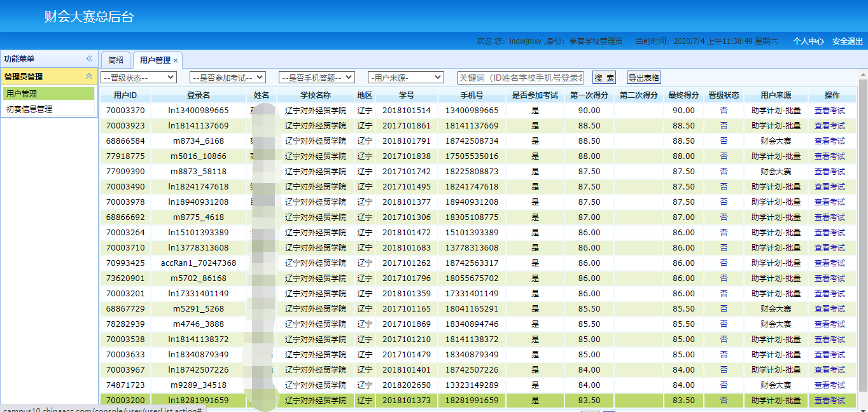Open the 用户来源 filter dropdown
Image resolution: width=868 pixels, height=412 pixels.
pos(406,78)
